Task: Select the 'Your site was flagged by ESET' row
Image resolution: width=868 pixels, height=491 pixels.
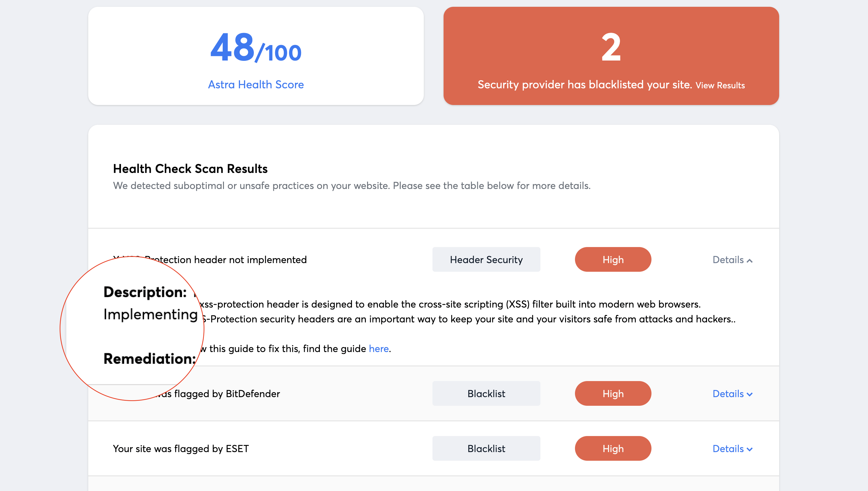Action: click(x=433, y=448)
